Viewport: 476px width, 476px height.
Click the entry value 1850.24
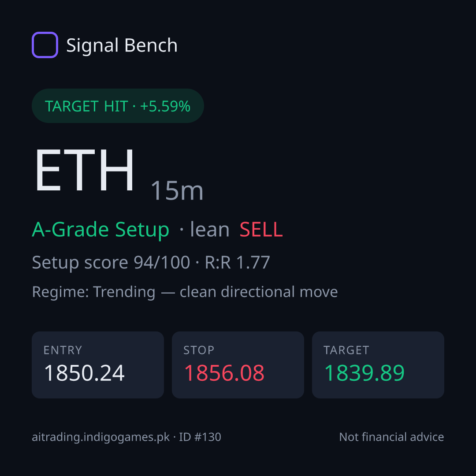tap(84, 373)
